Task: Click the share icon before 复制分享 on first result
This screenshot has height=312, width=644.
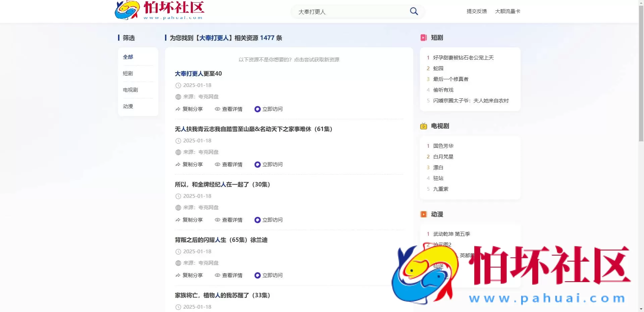Action: pos(177,109)
